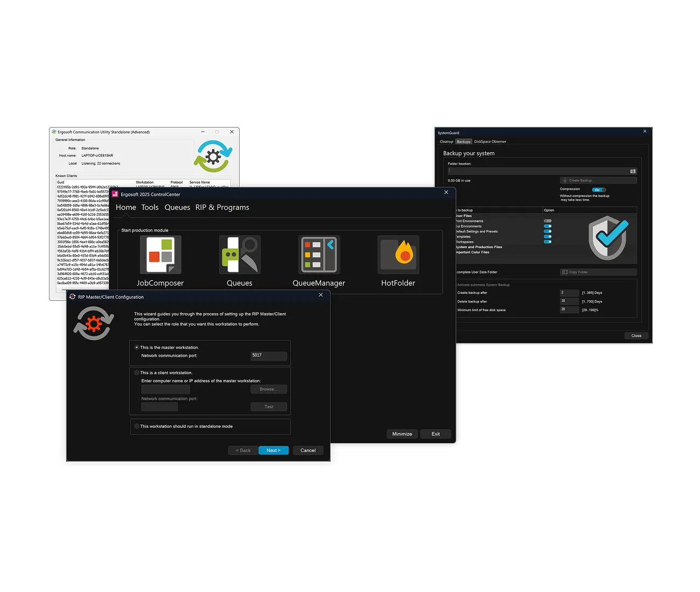Click the Copy Folder button
The height and width of the screenshot is (592, 700).
(598, 272)
